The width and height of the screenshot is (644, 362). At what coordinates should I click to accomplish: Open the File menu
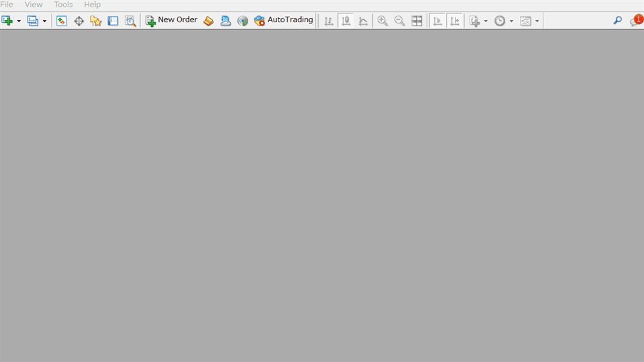point(7,5)
